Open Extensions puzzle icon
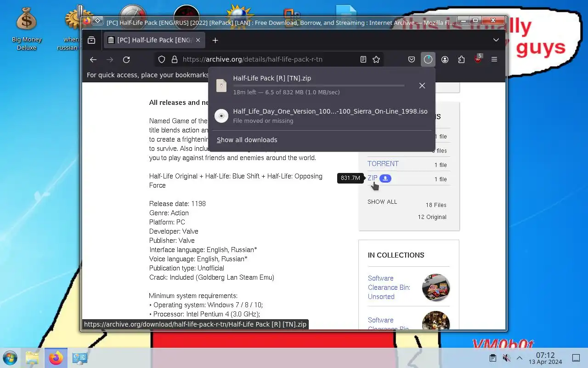Image resolution: width=588 pixels, height=368 pixels. (461, 59)
